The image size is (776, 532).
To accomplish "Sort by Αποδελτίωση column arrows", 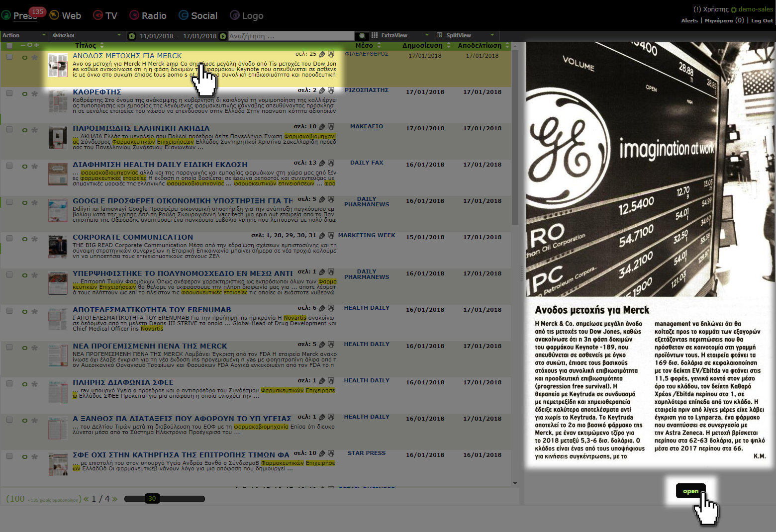I will 507,45.
